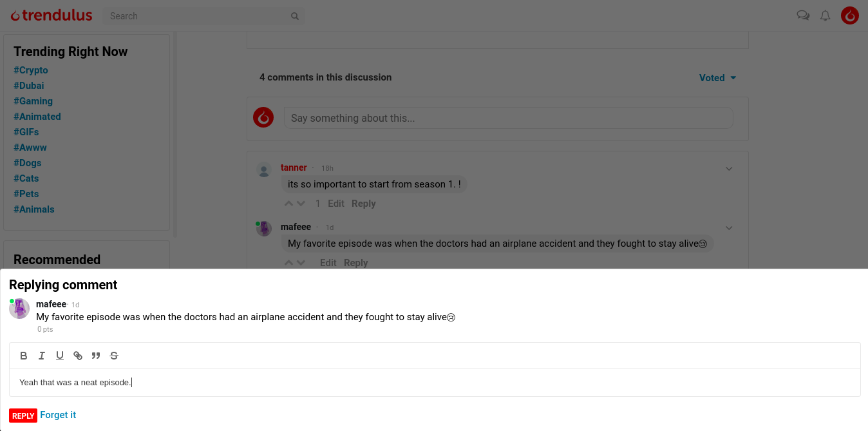Open tanner's avatar
The image size is (868, 431).
(264, 169)
